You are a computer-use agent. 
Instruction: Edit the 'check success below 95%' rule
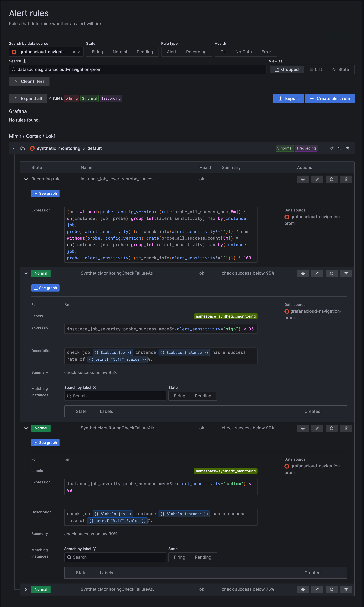[317, 273]
